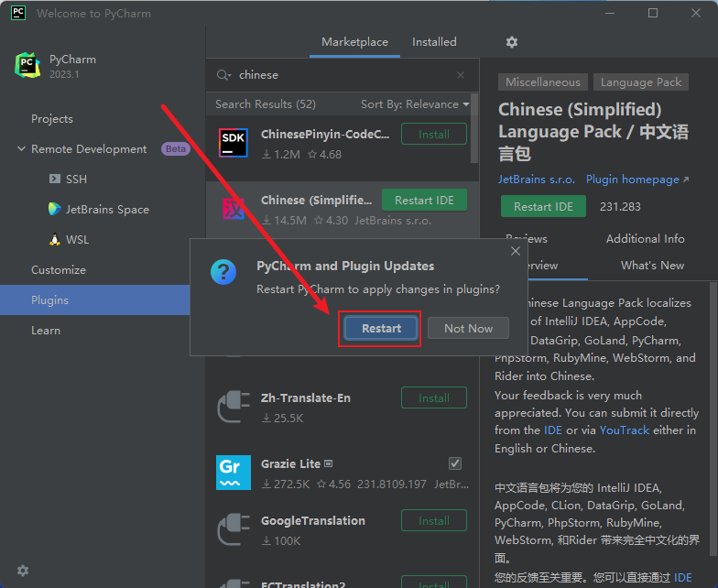Screen dimensions: 718x588
Task: Click Restart IDE in the details panel
Action: [543, 207]
